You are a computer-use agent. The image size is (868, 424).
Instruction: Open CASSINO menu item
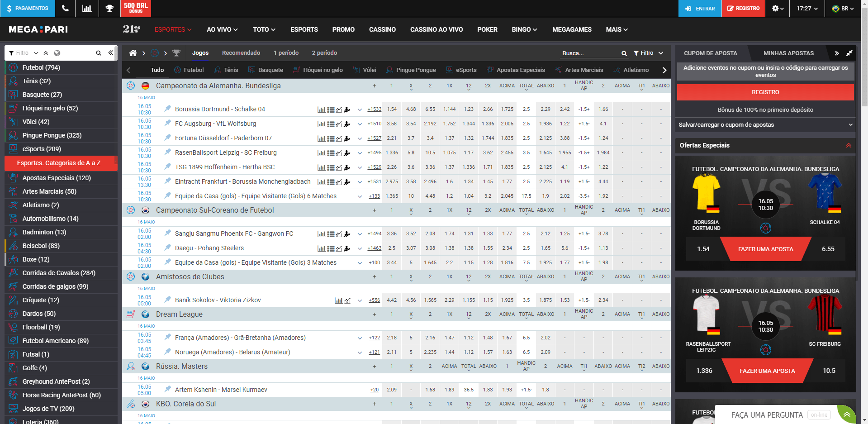pyautogui.click(x=382, y=29)
